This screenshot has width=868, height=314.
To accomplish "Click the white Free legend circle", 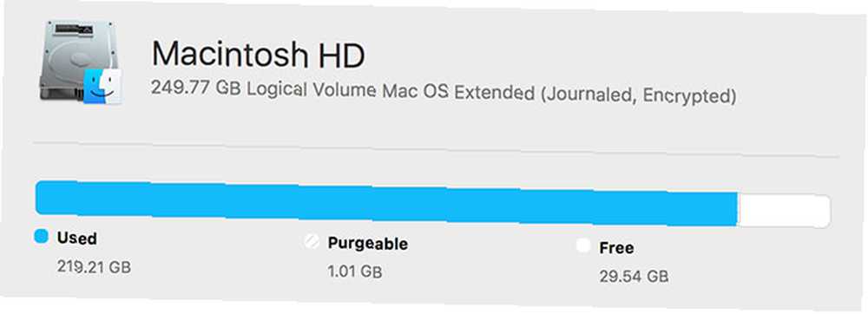I will coord(583,245).
